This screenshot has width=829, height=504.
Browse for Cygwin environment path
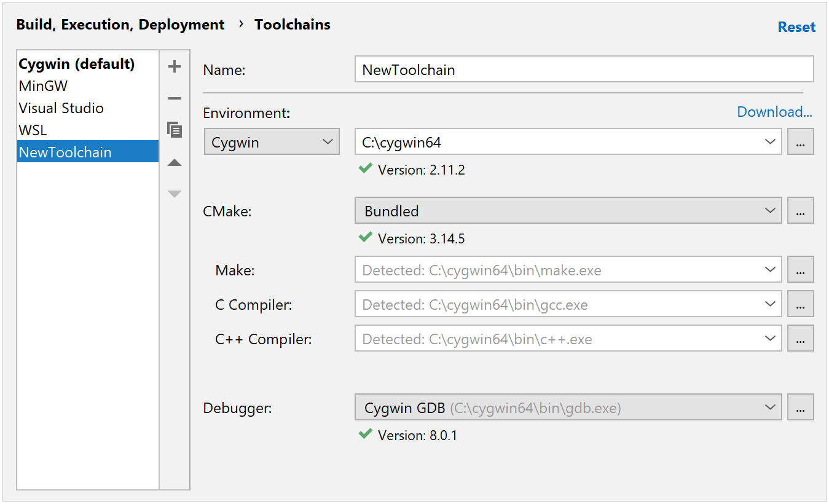(801, 142)
